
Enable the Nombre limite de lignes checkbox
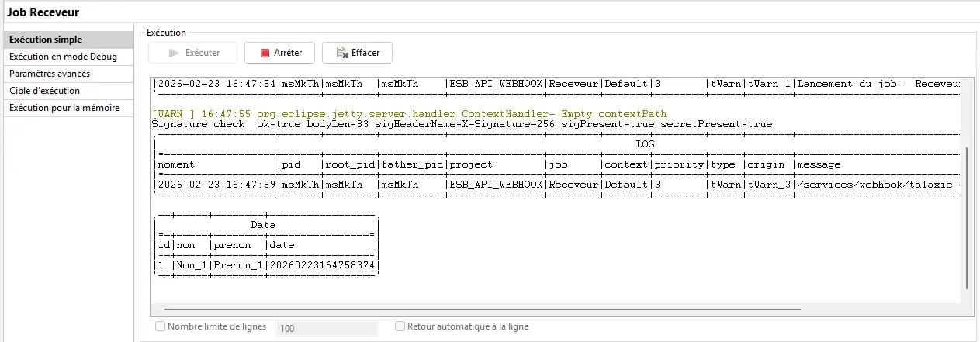(161, 326)
